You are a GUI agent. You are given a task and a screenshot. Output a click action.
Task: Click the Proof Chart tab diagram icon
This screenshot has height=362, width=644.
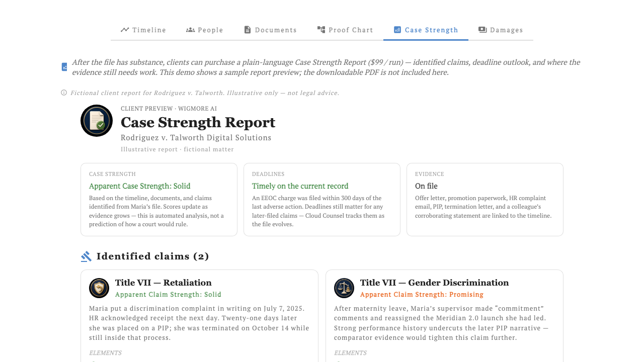coord(321,30)
